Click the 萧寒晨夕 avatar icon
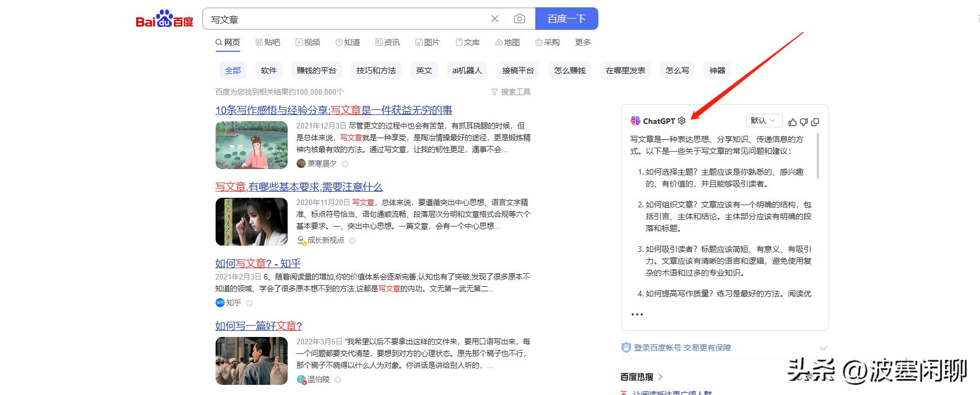The height and width of the screenshot is (395, 980). 301,163
